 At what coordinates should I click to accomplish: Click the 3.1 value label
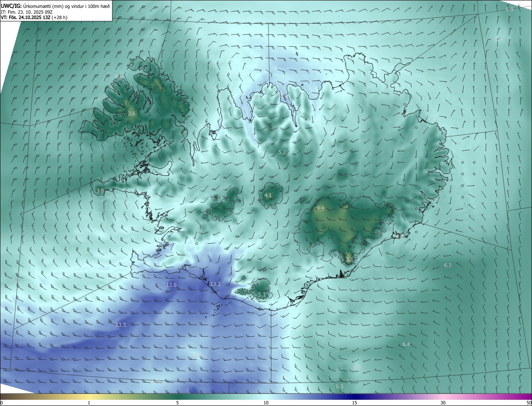coord(350,260)
